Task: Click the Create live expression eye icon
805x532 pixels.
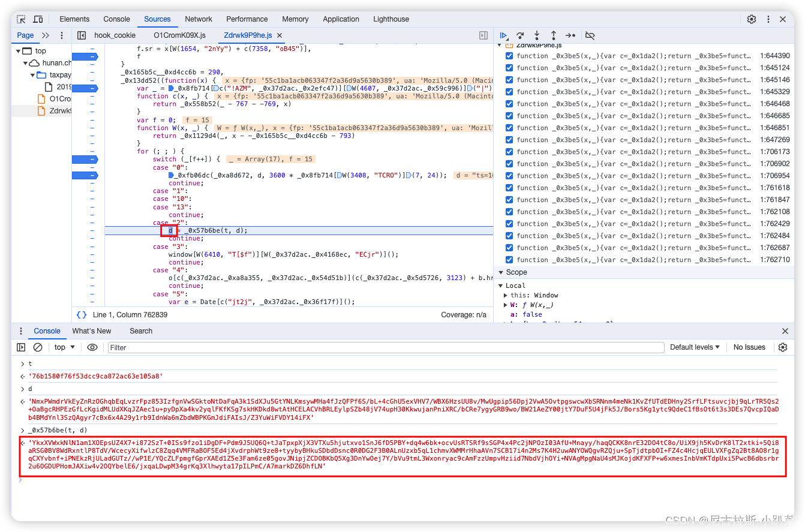Action: [92, 347]
